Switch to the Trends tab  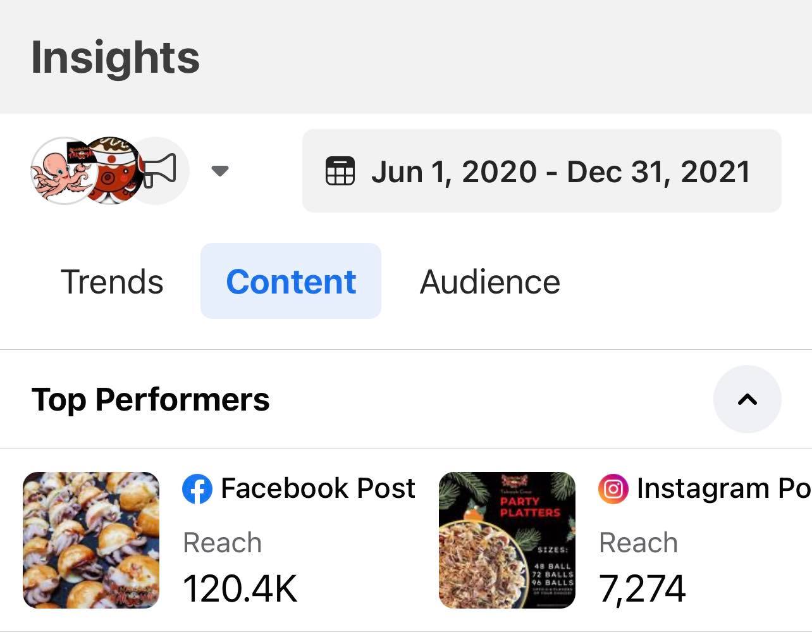click(112, 282)
